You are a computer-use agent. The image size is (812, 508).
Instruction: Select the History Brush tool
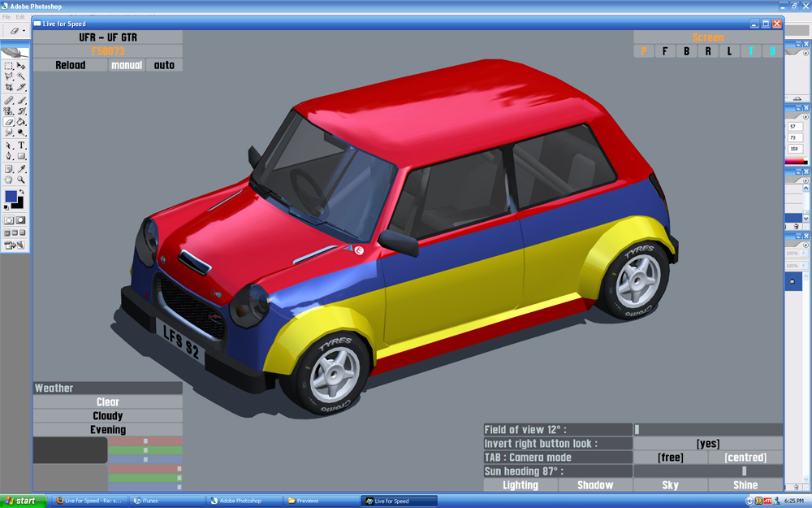[x=21, y=111]
